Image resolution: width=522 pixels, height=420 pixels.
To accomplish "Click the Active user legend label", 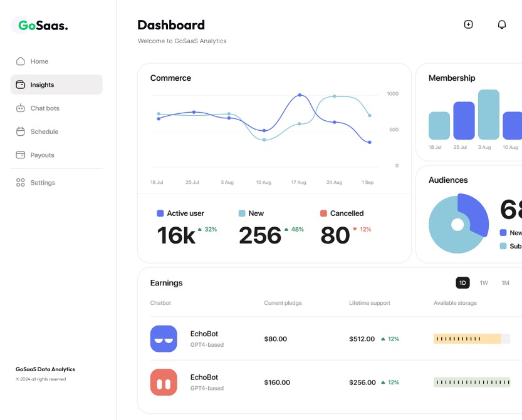I will click(x=185, y=213).
